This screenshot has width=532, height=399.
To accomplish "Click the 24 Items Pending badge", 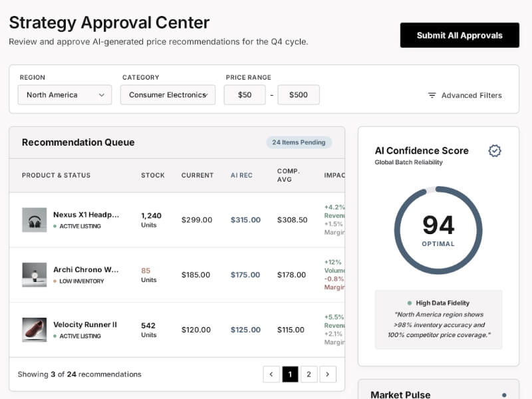I will pos(299,142).
